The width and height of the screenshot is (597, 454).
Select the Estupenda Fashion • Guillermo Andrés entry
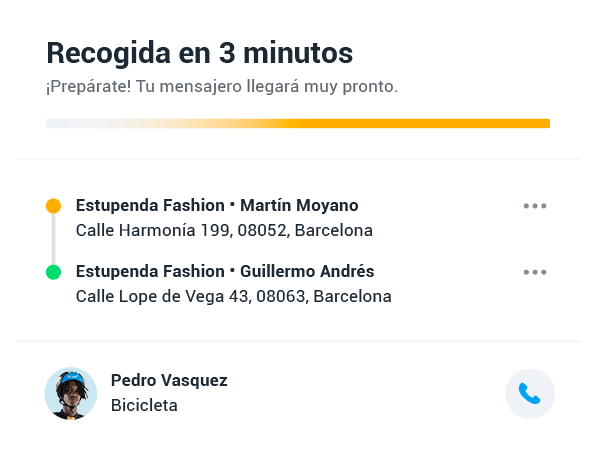tap(225, 272)
